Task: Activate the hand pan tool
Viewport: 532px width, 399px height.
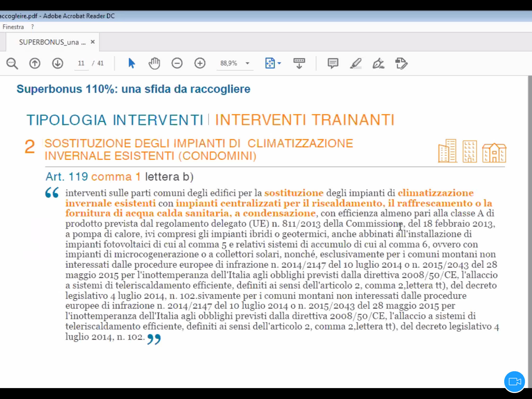Action: point(154,63)
